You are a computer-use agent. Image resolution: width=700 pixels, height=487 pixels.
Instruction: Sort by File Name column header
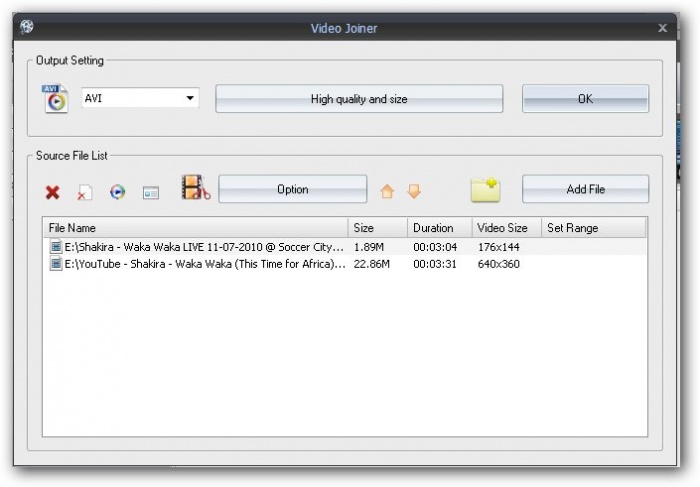(x=196, y=228)
